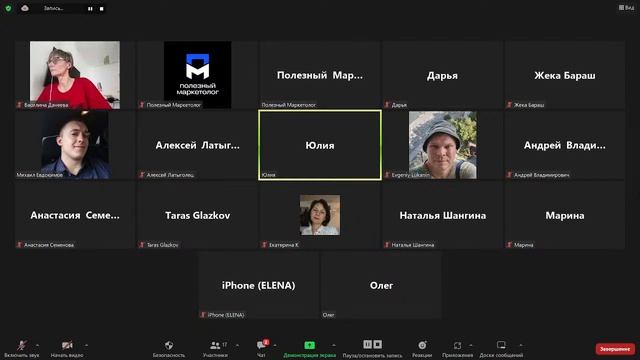The width and height of the screenshot is (640, 360).
Task: Open the Участники participants panel
Action: click(216, 349)
